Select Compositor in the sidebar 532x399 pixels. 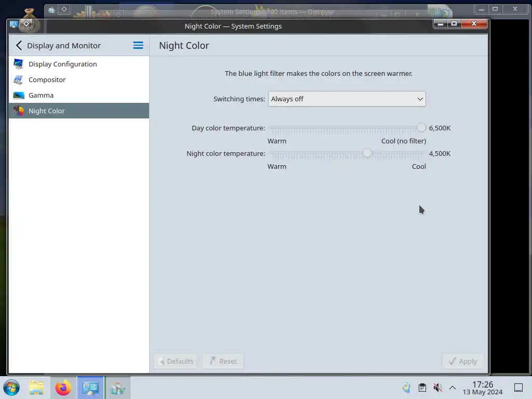coord(79,79)
